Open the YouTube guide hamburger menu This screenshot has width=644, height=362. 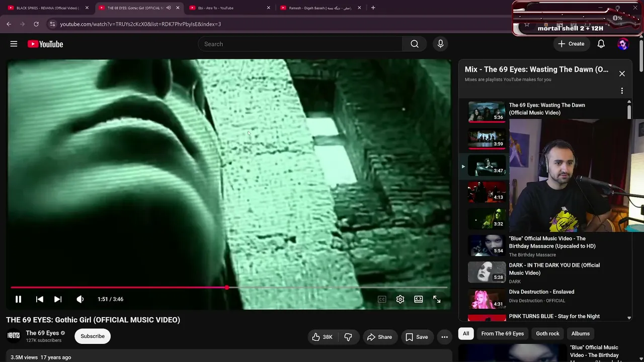[14, 44]
